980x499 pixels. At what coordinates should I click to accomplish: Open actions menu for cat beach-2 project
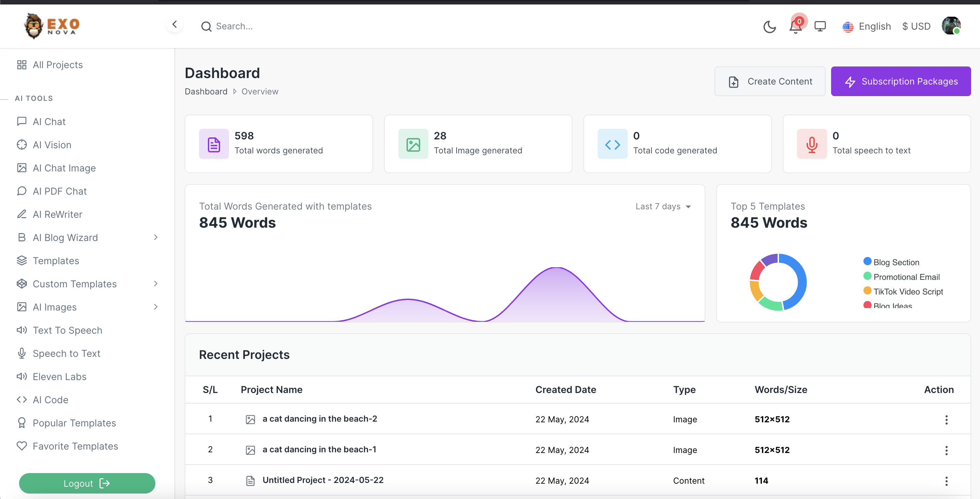(946, 420)
